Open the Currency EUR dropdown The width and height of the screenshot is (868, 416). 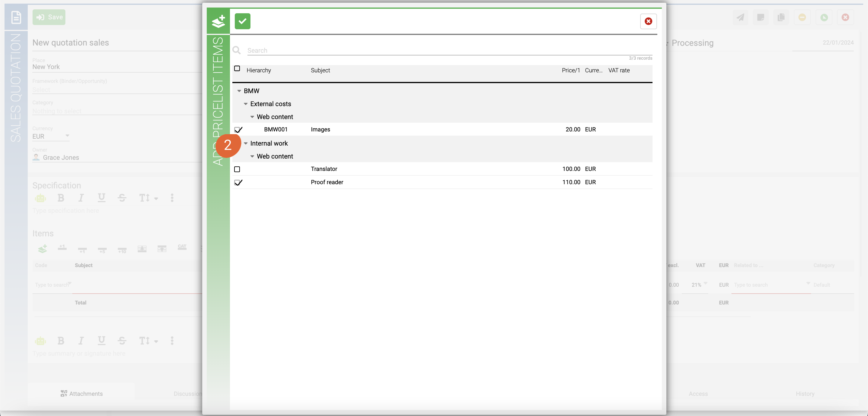click(x=51, y=136)
